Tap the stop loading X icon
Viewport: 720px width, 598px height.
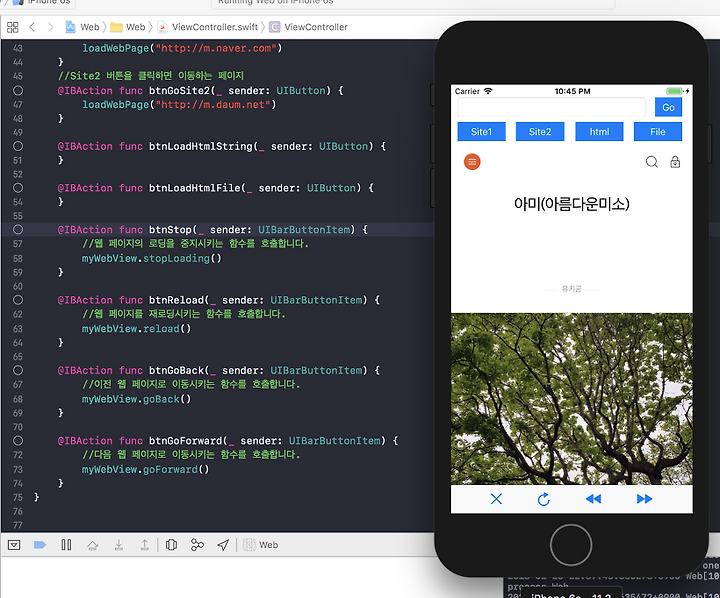coord(496,499)
